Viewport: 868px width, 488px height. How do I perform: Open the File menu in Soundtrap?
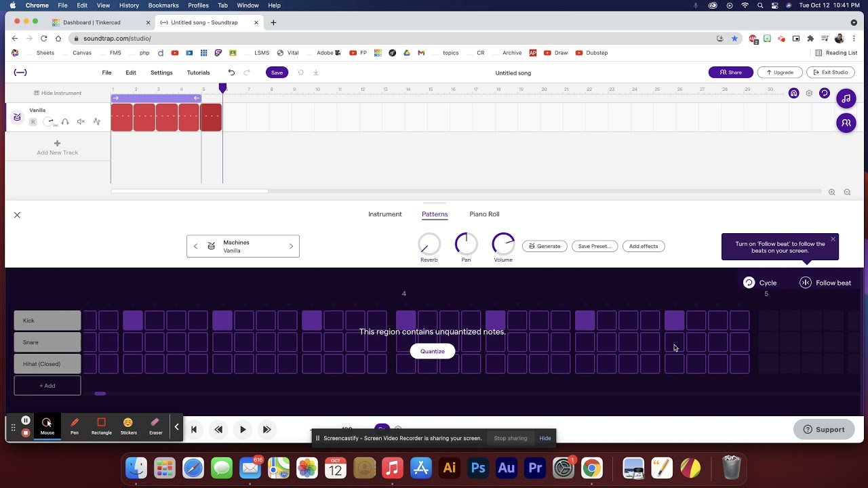[106, 73]
